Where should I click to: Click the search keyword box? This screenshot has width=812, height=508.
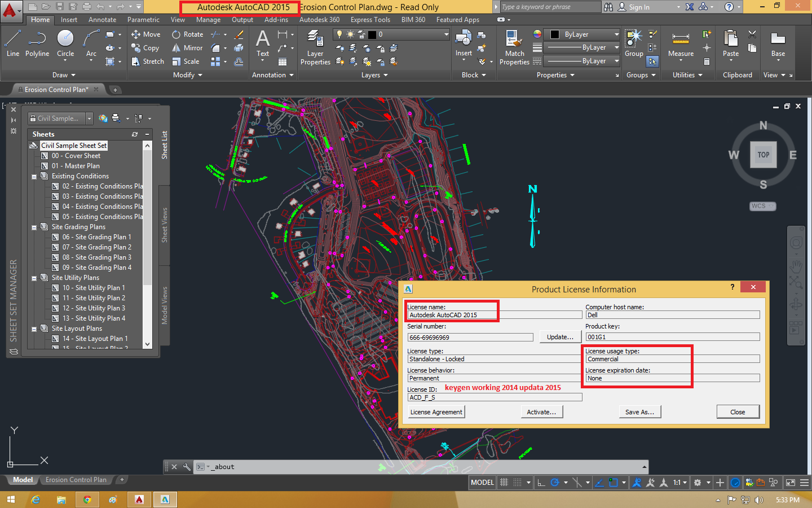click(x=550, y=7)
